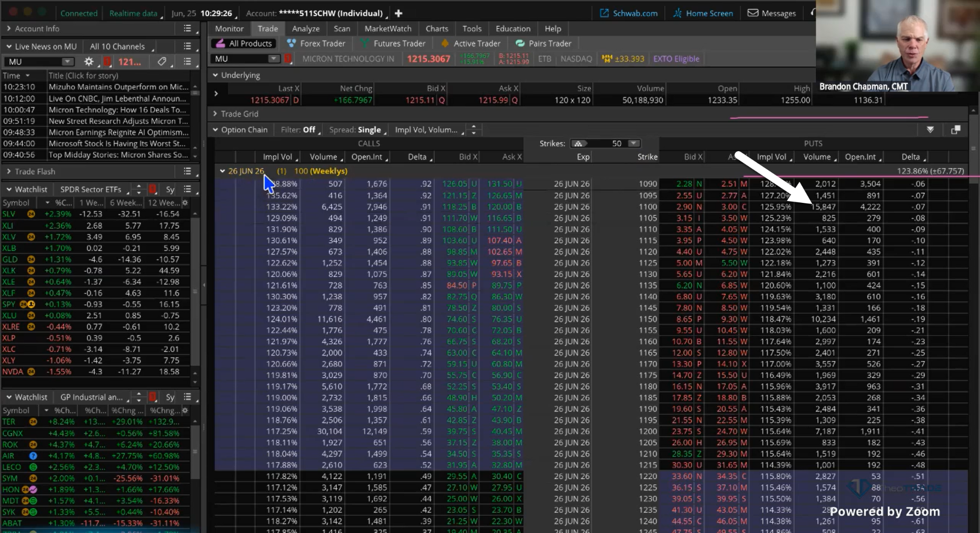Collapse the Option Chain section
Screen dimensions: 980x533
[215, 130]
